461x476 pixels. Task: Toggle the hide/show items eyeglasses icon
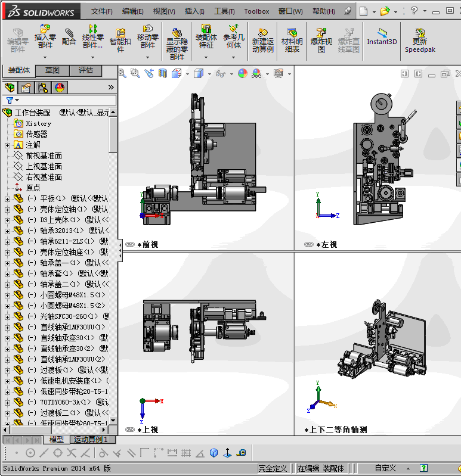click(221, 74)
